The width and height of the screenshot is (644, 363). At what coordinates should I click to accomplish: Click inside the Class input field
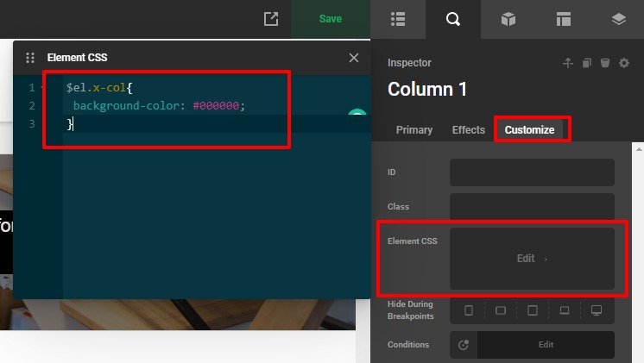tap(532, 207)
